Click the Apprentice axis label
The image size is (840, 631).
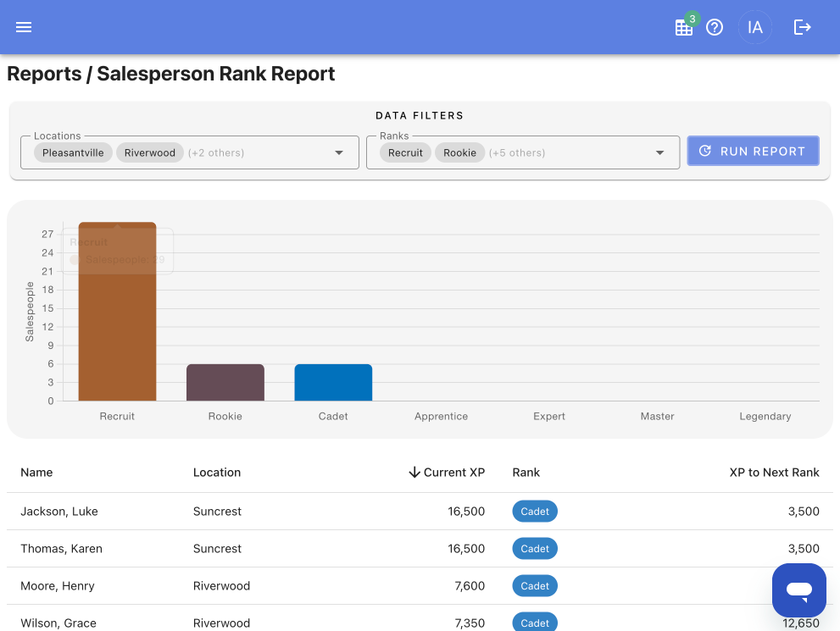441,417
